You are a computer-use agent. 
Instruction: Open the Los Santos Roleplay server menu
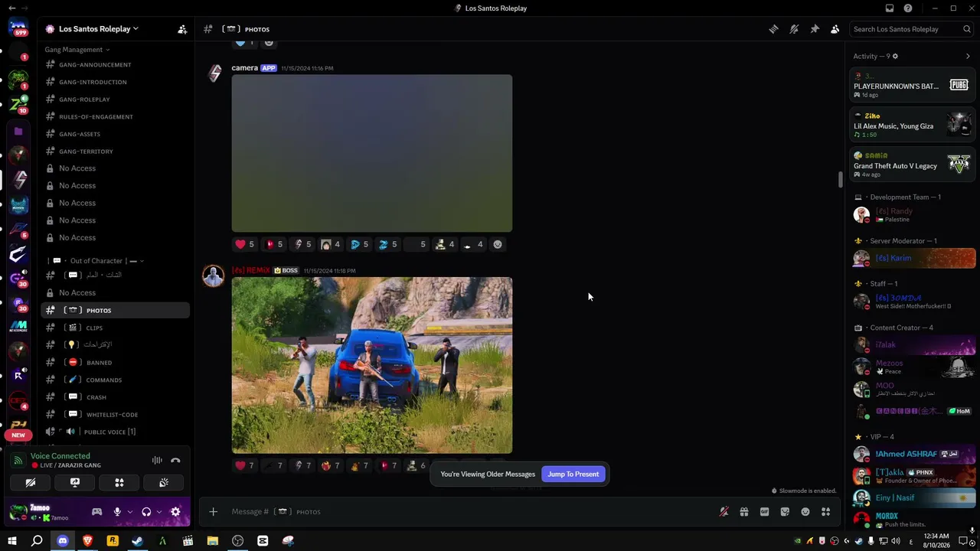point(98,29)
